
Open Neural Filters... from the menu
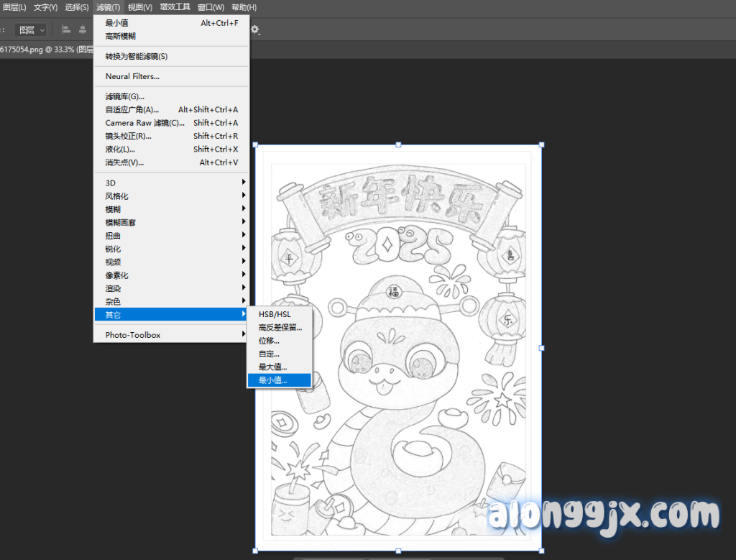click(x=132, y=76)
